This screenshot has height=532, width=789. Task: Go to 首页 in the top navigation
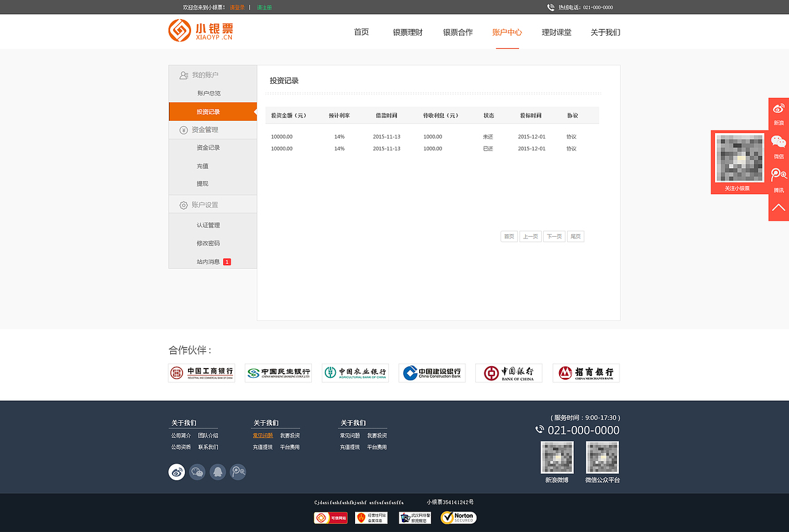pyautogui.click(x=361, y=32)
